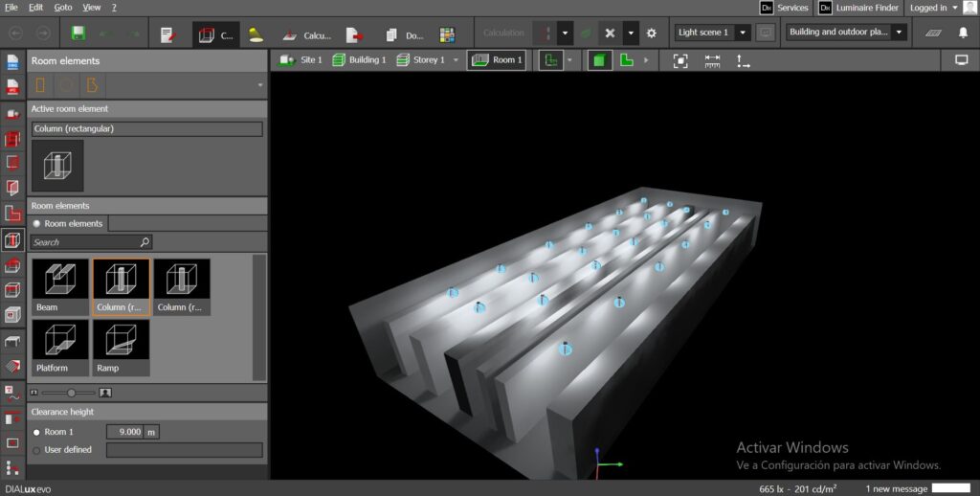Click the green Save project icon
980x496 pixels.
78,34
